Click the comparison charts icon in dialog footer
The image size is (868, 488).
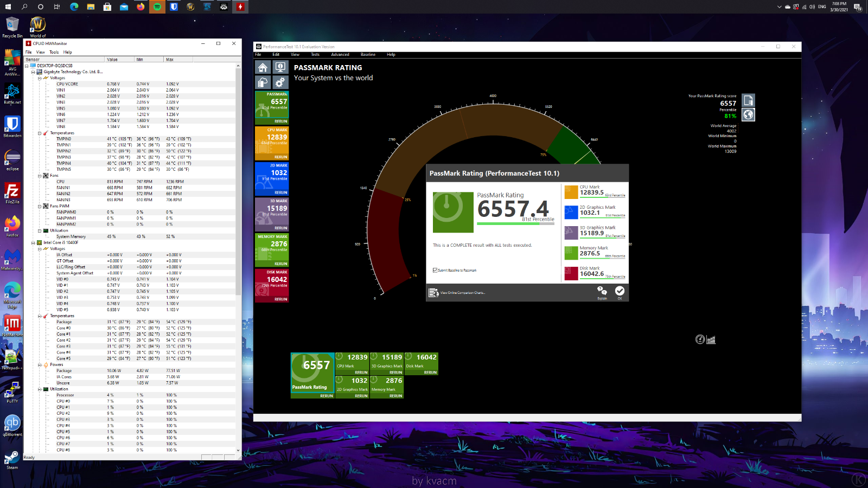(x=433, y=293)
